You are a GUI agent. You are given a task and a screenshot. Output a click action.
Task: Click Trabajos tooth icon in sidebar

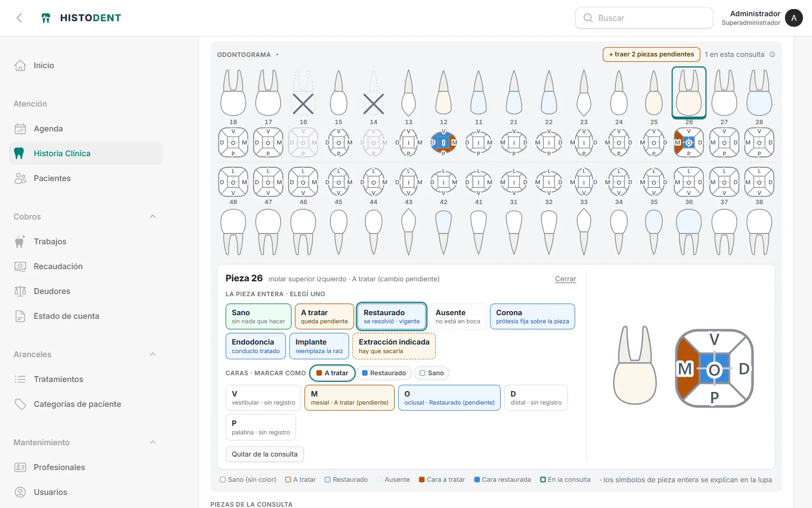[20, 242]
